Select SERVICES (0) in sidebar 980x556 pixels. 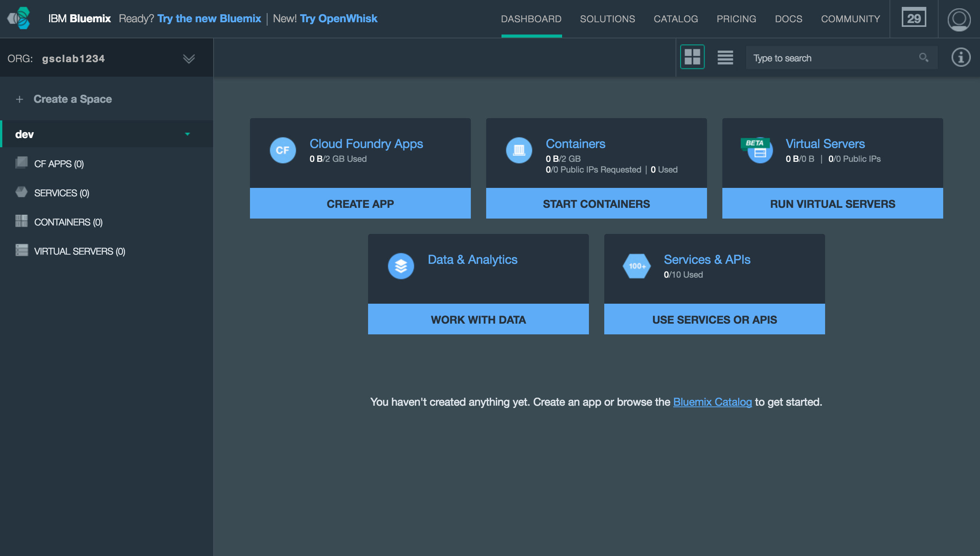point(61,193)
